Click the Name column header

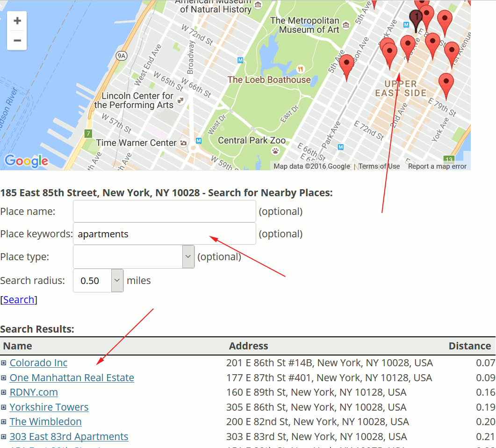[x=18, y=346]
